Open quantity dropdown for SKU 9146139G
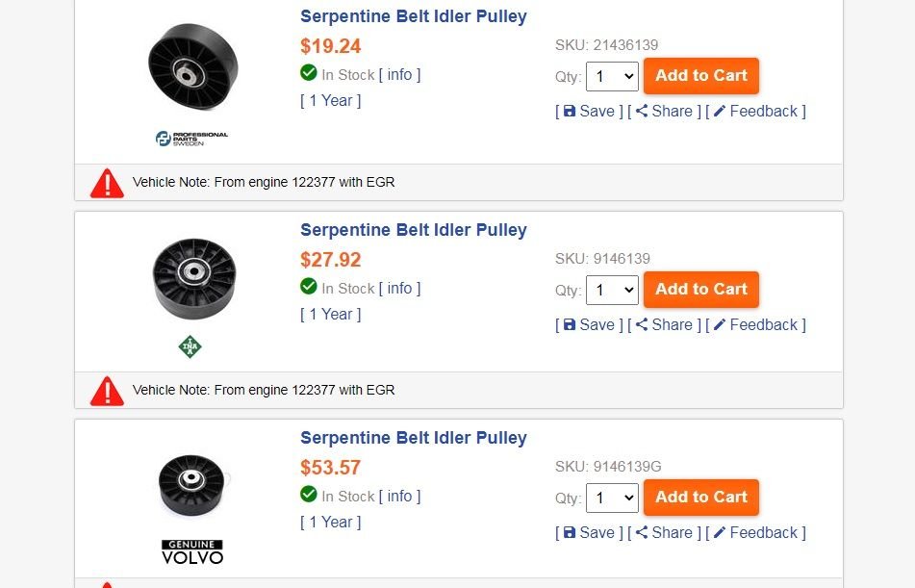 click(612, 499)
